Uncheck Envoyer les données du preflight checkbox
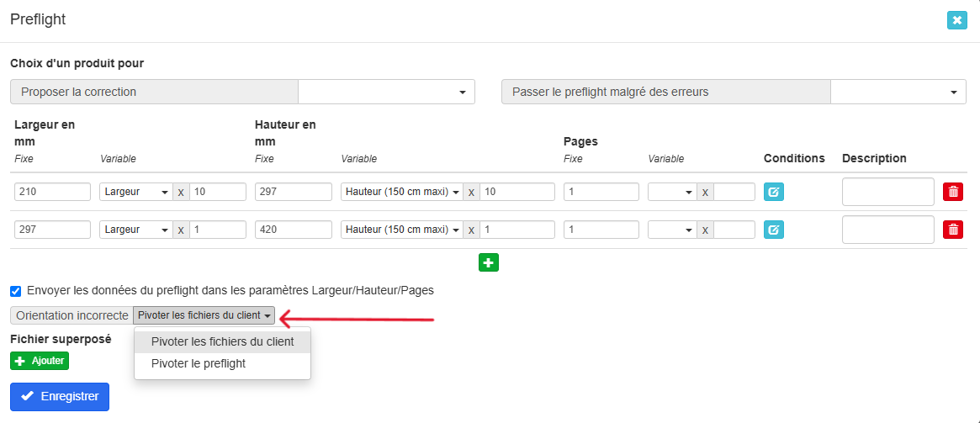 click(15, 290)
